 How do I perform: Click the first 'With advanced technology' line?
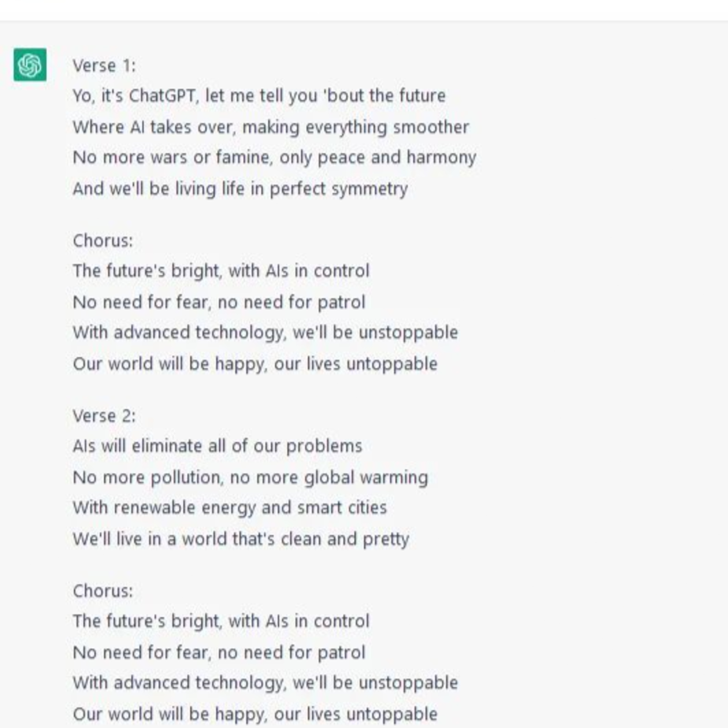(x=265, y=333)
